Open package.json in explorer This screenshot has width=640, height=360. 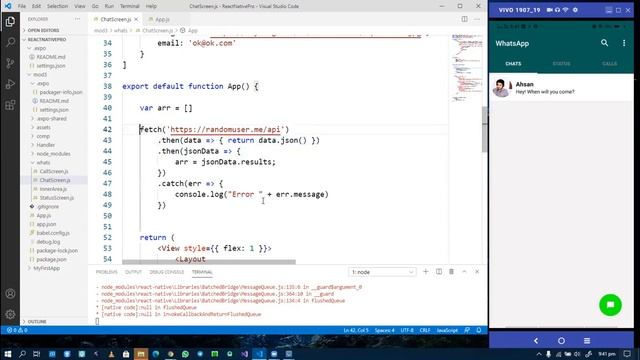point(51,259)
